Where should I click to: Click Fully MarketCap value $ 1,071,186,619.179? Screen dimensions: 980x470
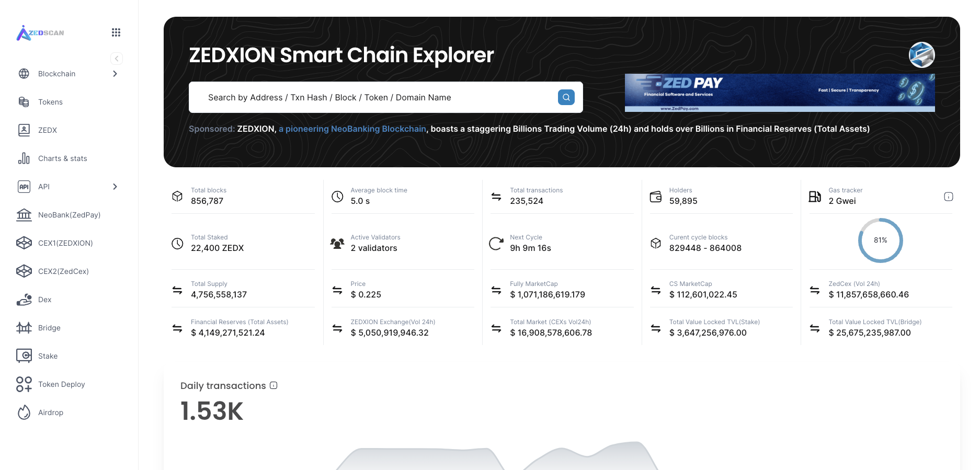point(548,295)
